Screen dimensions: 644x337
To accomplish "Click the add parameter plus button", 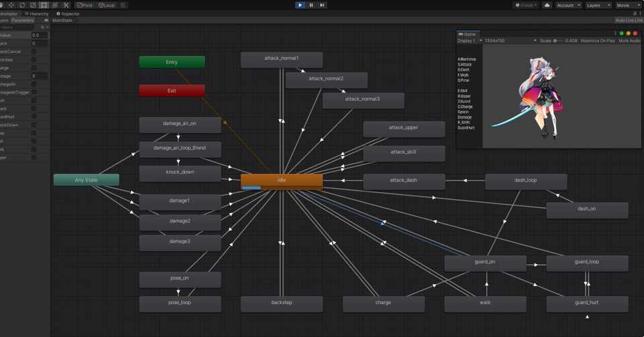I will [x=43, y=27].
